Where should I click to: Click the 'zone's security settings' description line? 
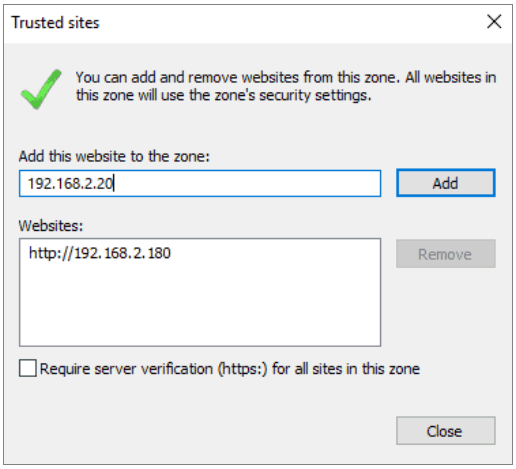tap(224, 95)
